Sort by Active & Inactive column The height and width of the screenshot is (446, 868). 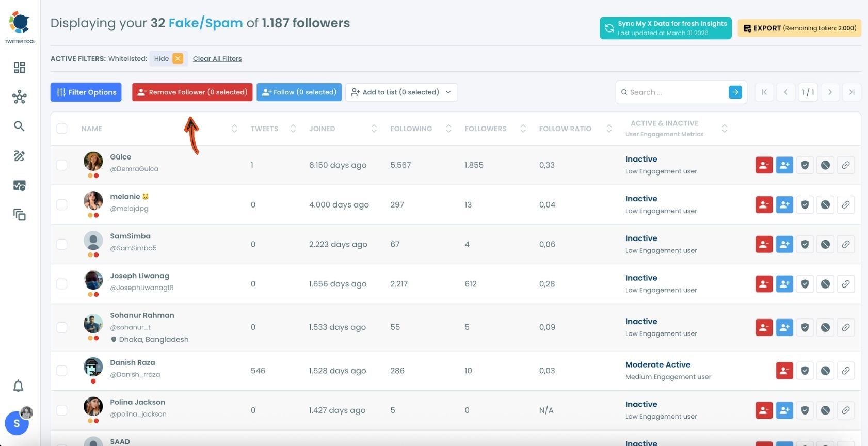(725, 129)
